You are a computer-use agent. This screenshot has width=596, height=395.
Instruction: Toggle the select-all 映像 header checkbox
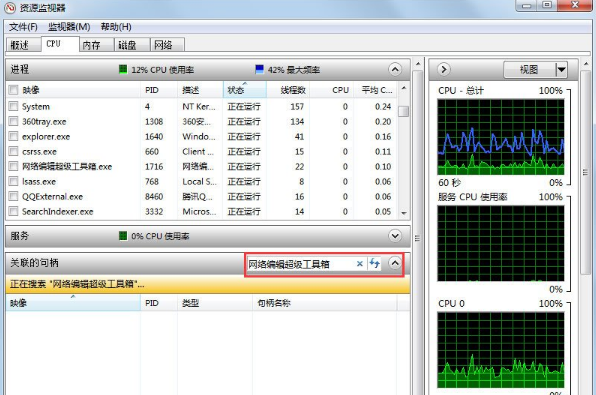(13, 90)
